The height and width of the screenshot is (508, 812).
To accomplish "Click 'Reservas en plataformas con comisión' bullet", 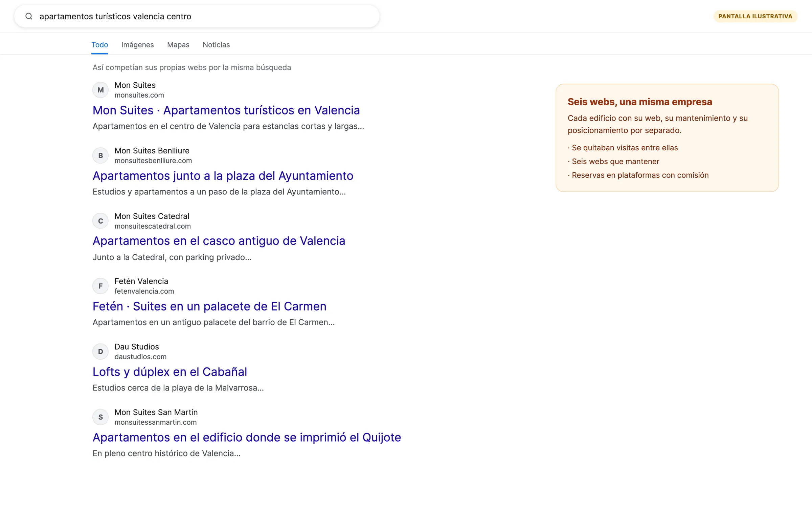I will pos(638,175).
